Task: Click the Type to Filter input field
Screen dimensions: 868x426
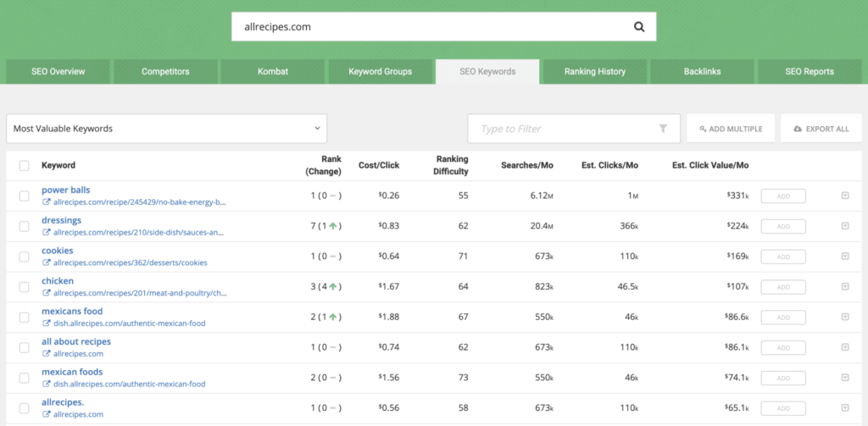Action: pos(574,129)
